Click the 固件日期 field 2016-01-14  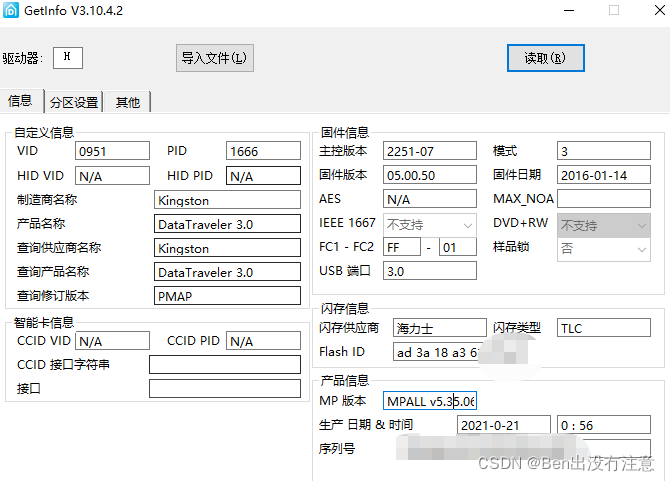tap(604, 175)
